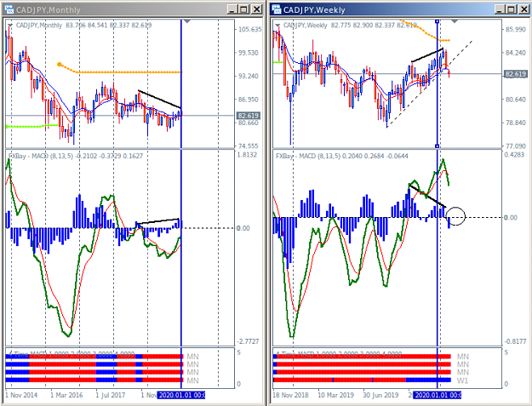
Task: Select the black trendline on Weekly price highs
Action: (x=426, y=55)
